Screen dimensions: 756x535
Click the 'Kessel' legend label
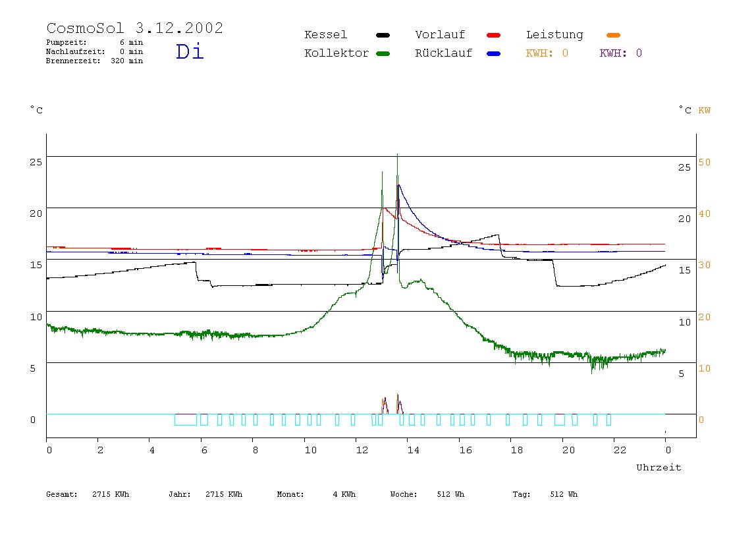point(326,35)
